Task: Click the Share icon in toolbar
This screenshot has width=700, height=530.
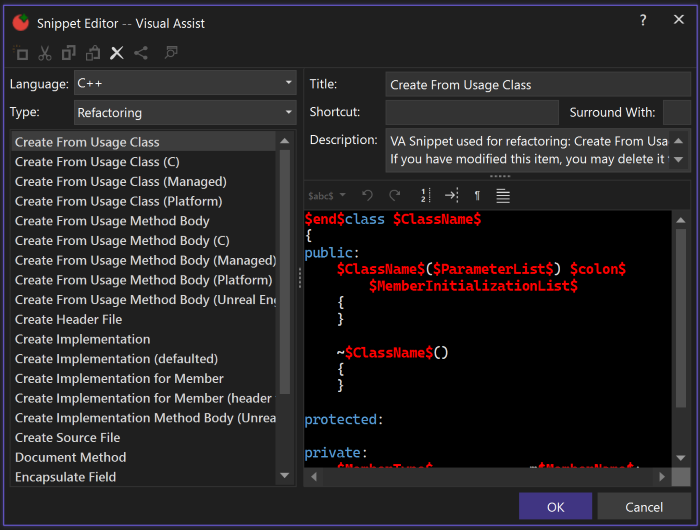Action: click(x=141, y=54)
